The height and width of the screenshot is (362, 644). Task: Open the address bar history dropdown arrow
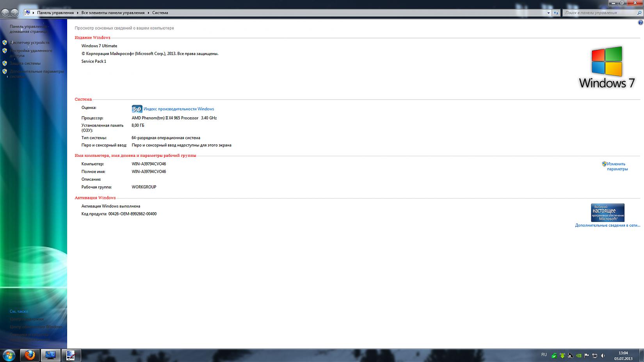(x=548, y=13)
